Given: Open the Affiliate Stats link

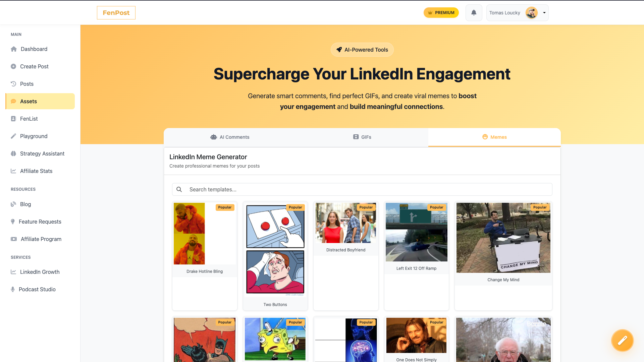Looking at the screenshot, I should 40,171.
